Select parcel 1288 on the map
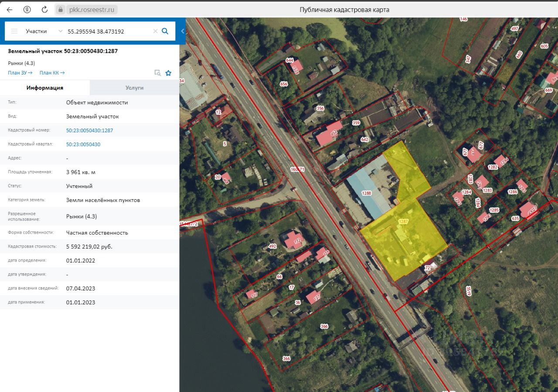 [x=366, y=193]
